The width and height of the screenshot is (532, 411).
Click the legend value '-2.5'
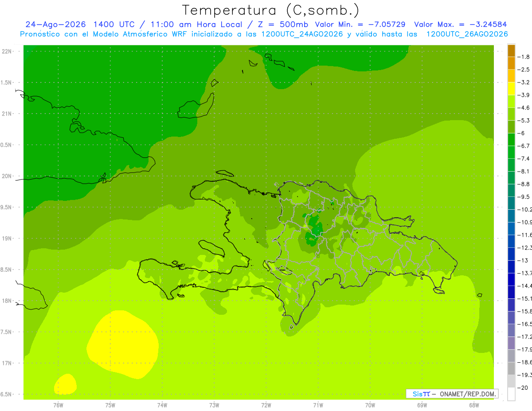(x=524, y=70)
